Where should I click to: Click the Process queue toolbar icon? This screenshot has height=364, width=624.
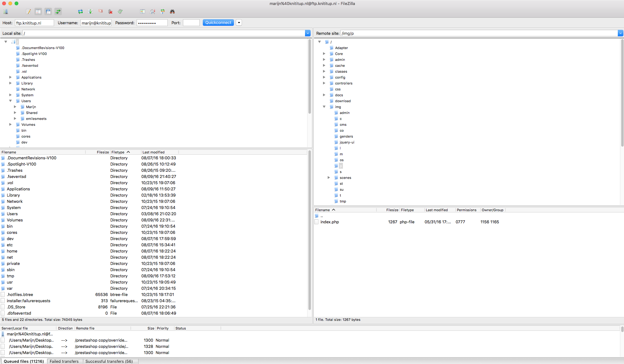click(x=90, y=11)
